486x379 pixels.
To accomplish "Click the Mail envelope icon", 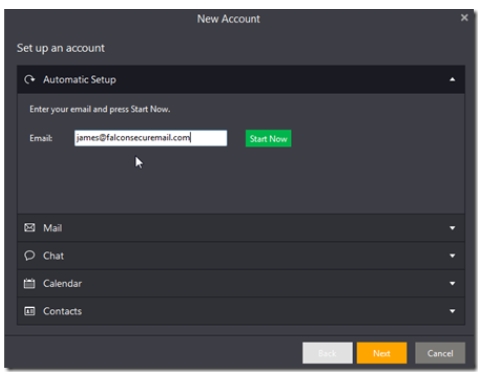I will tap(29, 228).
